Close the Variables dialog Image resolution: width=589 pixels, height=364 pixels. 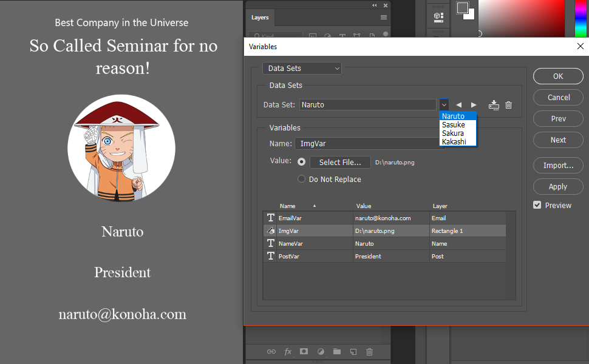pos(580,46)
